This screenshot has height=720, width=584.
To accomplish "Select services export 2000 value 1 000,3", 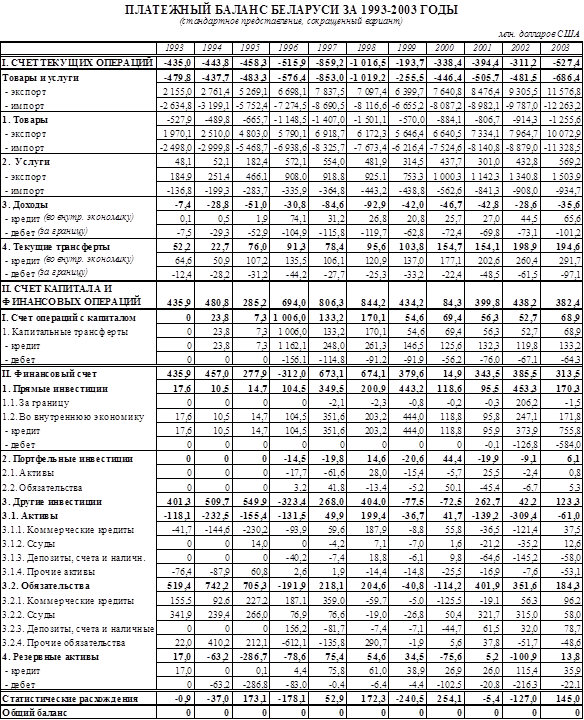I will point(447,177).
